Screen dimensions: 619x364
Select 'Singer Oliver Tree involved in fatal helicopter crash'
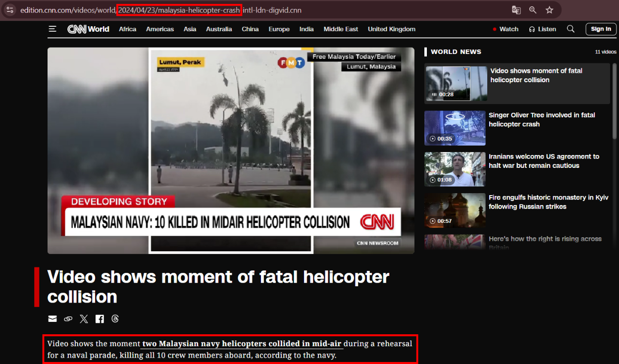(542, 119)
